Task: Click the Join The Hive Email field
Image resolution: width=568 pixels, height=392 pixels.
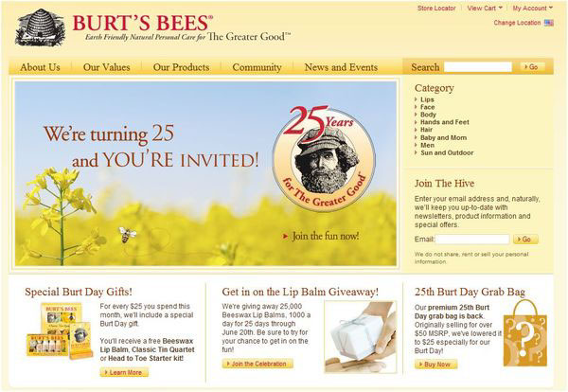Action: click(x=472, y=240)
